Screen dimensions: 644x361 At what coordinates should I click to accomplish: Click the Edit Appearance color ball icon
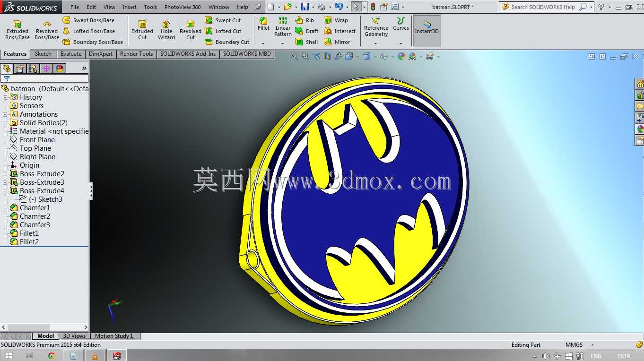pos(401,57)
